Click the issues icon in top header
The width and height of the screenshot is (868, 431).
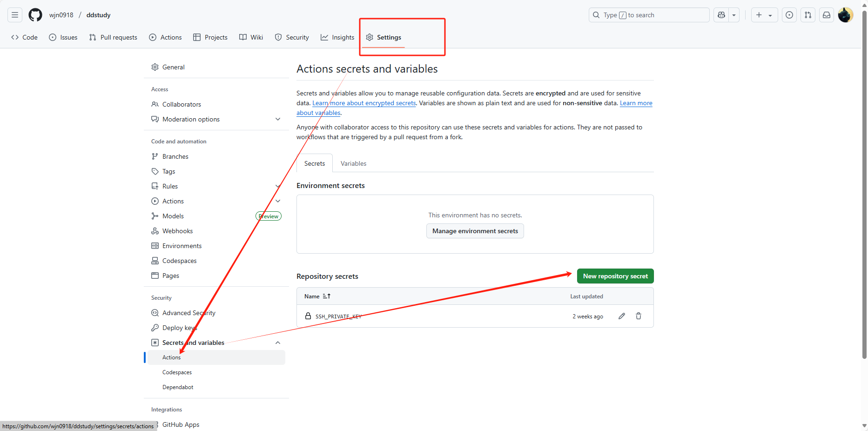coord(789,15)
